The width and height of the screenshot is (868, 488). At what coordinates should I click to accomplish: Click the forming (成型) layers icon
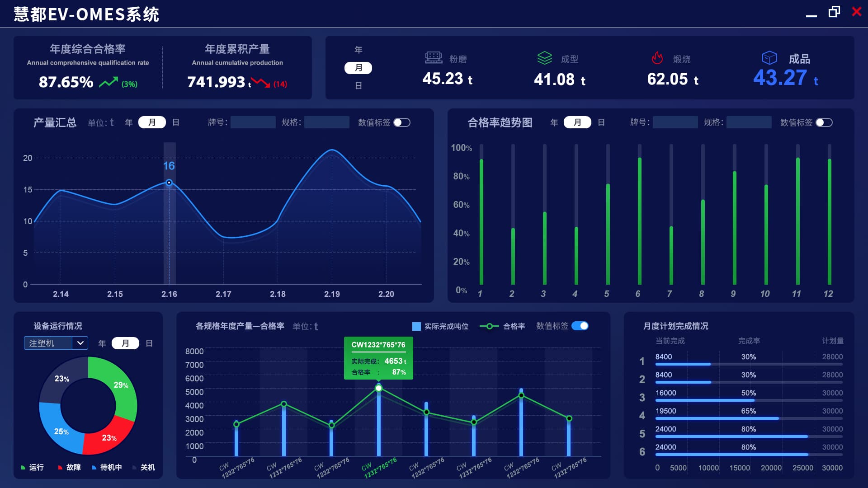[x=544, y=58]
